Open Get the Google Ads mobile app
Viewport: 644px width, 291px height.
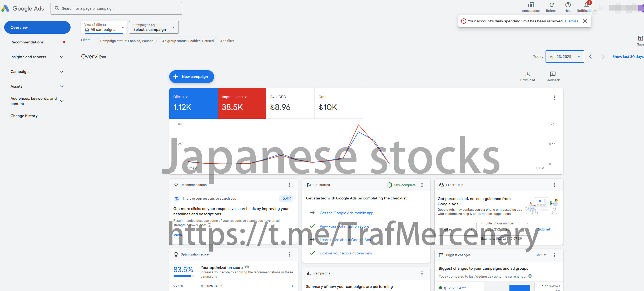click(346, 213)
